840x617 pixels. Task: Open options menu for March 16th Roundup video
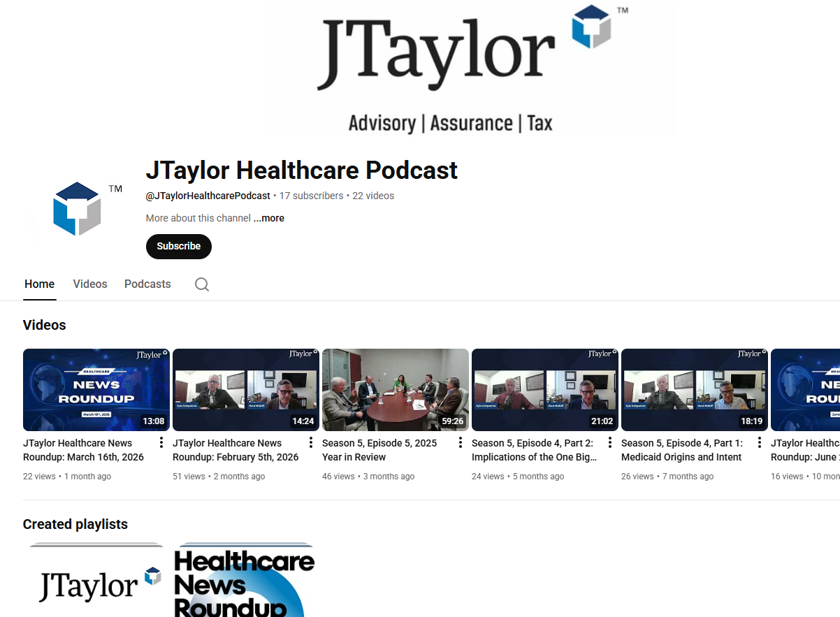coord(161,442)
